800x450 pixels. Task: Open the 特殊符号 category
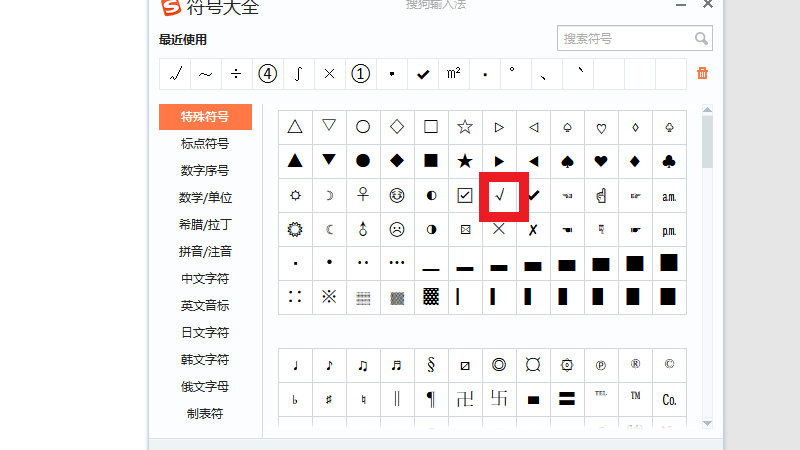(205, 116)
